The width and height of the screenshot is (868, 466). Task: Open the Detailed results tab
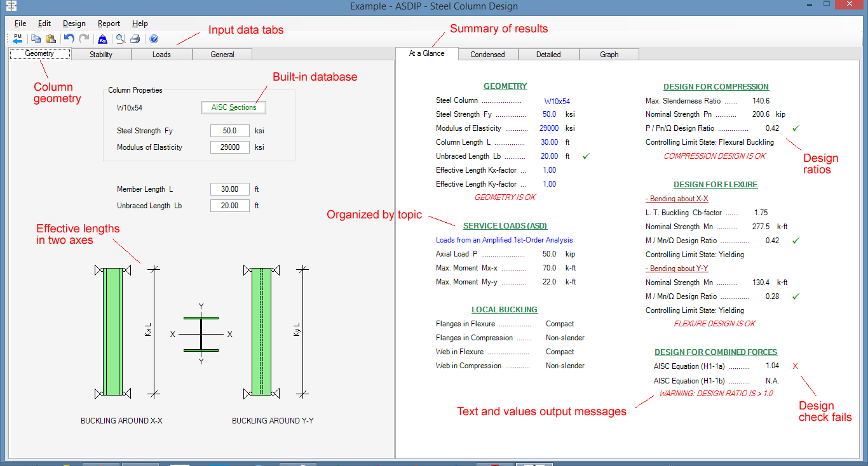tap(548, 55)
